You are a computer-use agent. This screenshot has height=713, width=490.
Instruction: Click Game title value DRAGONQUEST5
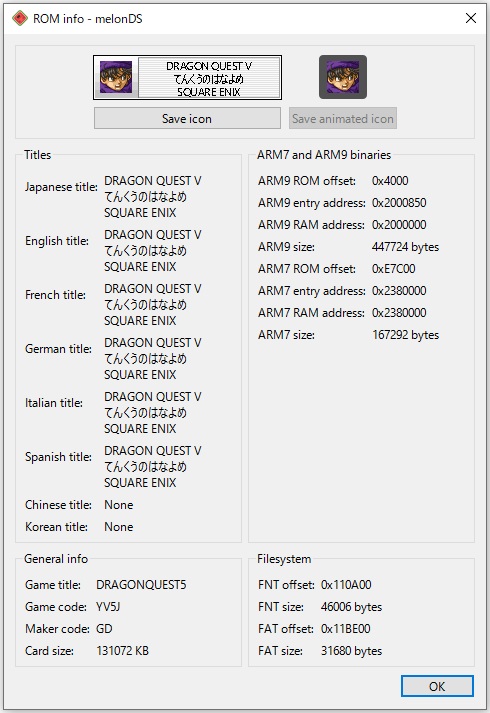pos(141,584)
